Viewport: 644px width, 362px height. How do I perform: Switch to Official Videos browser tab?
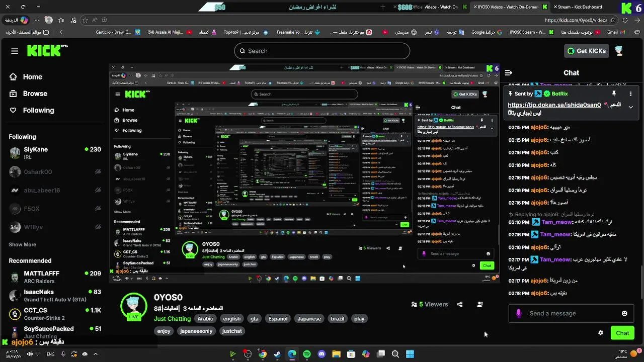(430, 7)
